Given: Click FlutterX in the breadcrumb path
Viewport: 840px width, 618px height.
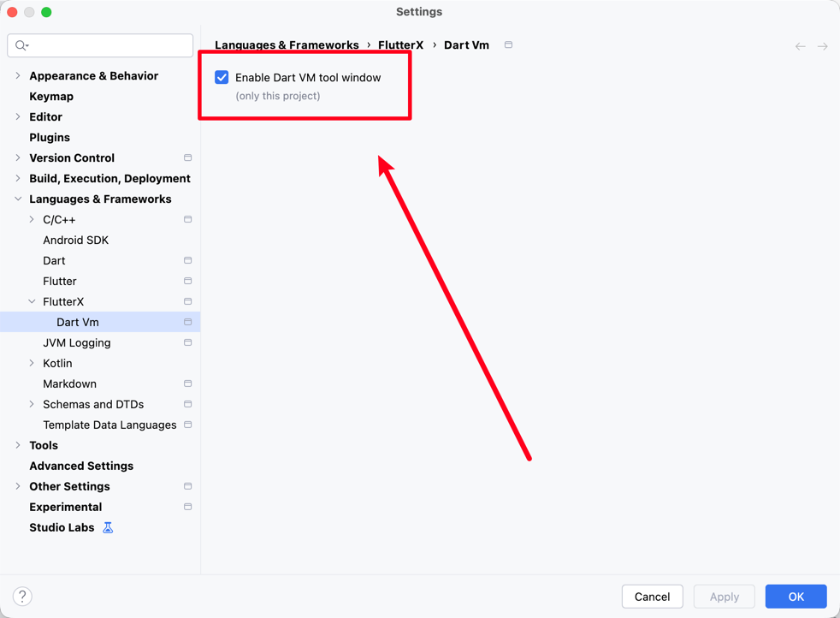Looking at the screenshot, I should (400, 45).
